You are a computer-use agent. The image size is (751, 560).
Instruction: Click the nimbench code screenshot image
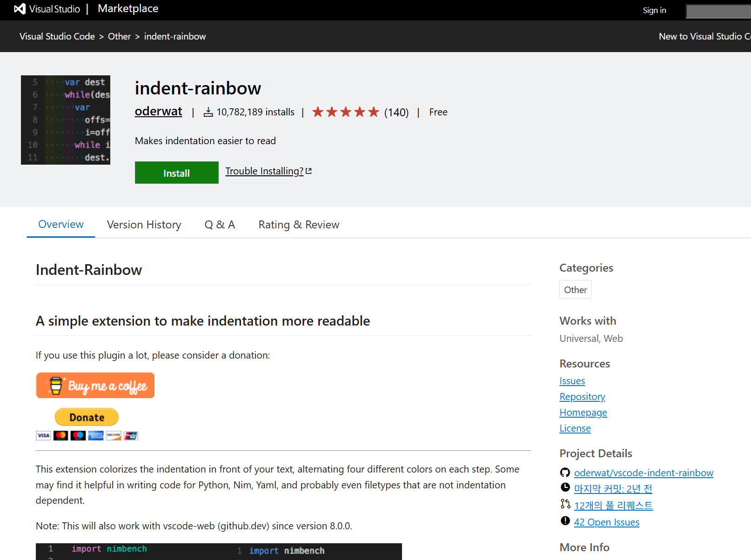[x=219, y=552]
